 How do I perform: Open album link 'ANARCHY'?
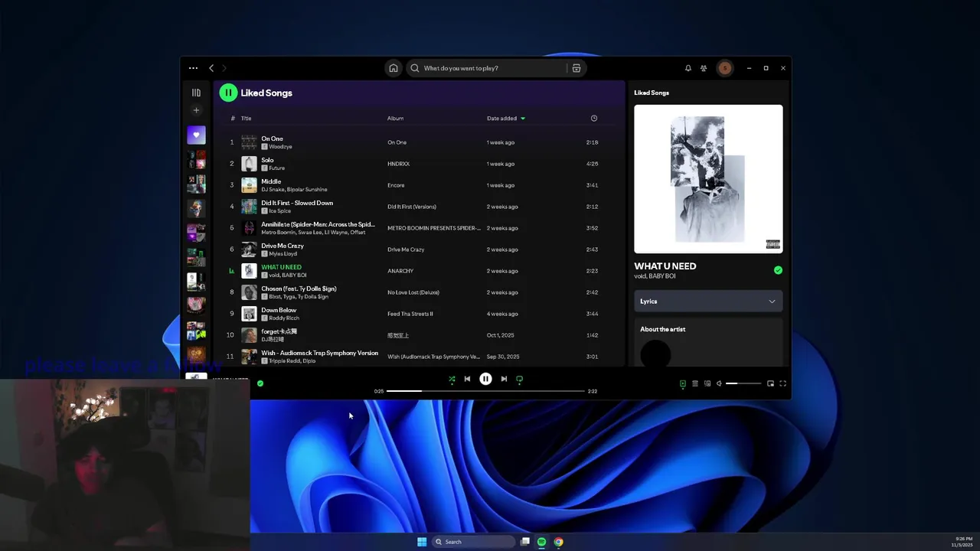[x=400, y=271]
